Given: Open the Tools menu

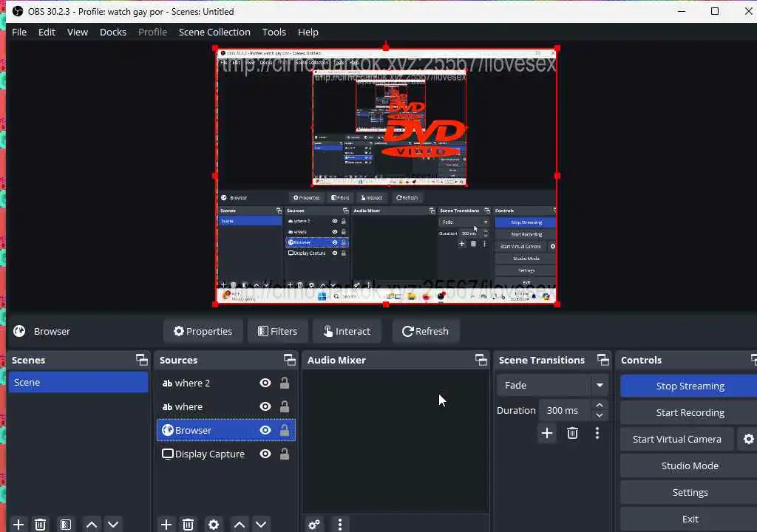Looking at the screenshot, I should click(274, 32).
